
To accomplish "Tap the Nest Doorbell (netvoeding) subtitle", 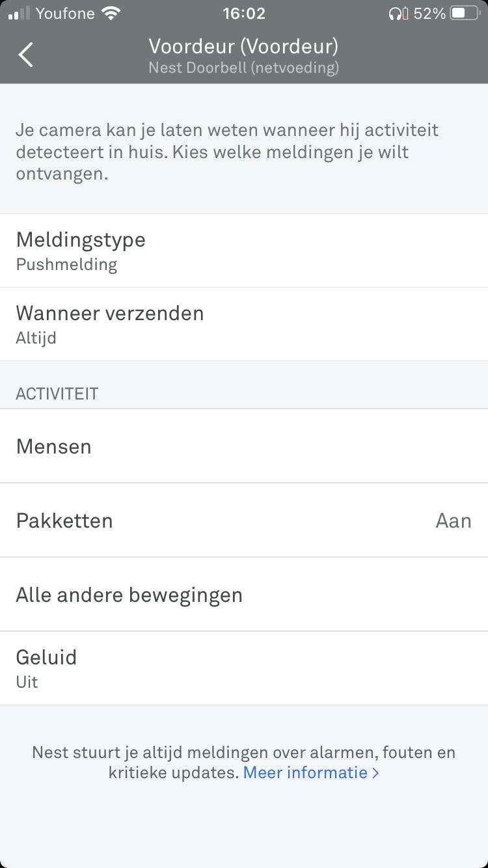I will (x=243, y=68).
